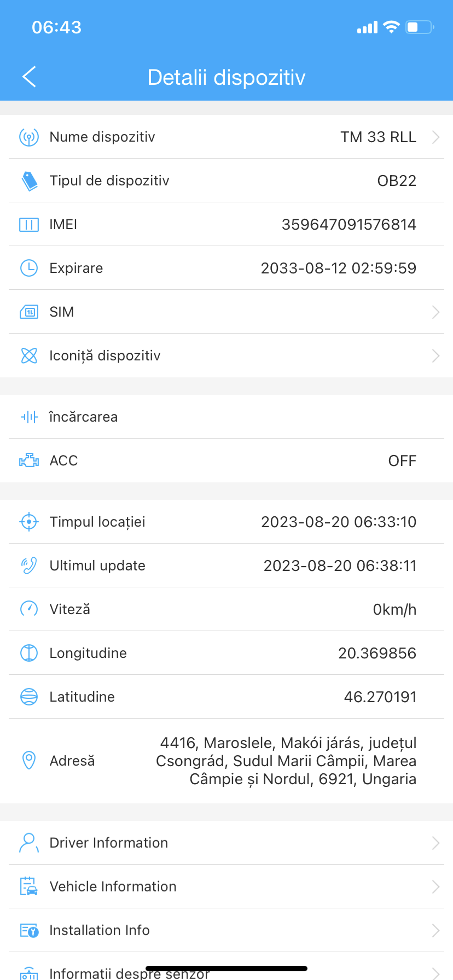Expand the SIM row chevron
The width and height of the screenshot is (453, 980).
coord(435,312)
